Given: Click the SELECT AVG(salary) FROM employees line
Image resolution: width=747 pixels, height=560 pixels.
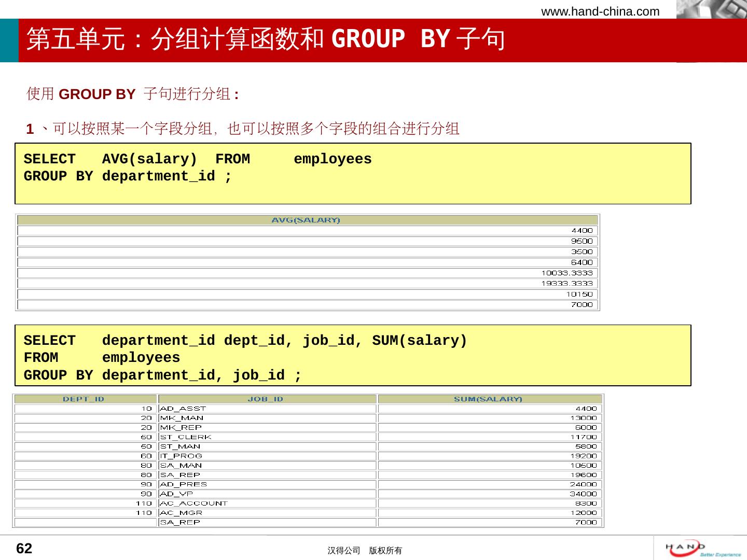Looking at the screenshot, I should point(198,159).
